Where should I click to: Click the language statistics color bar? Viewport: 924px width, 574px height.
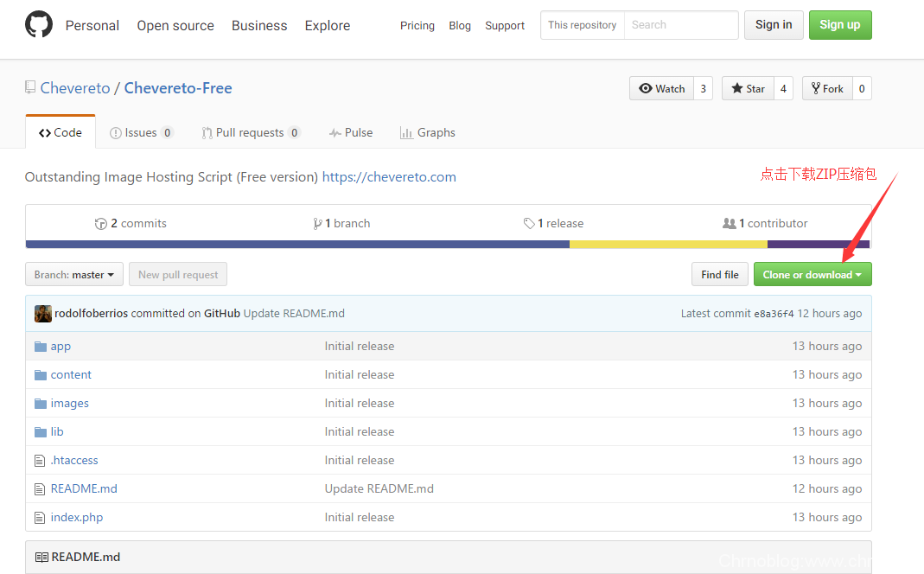tap(448, 245)
